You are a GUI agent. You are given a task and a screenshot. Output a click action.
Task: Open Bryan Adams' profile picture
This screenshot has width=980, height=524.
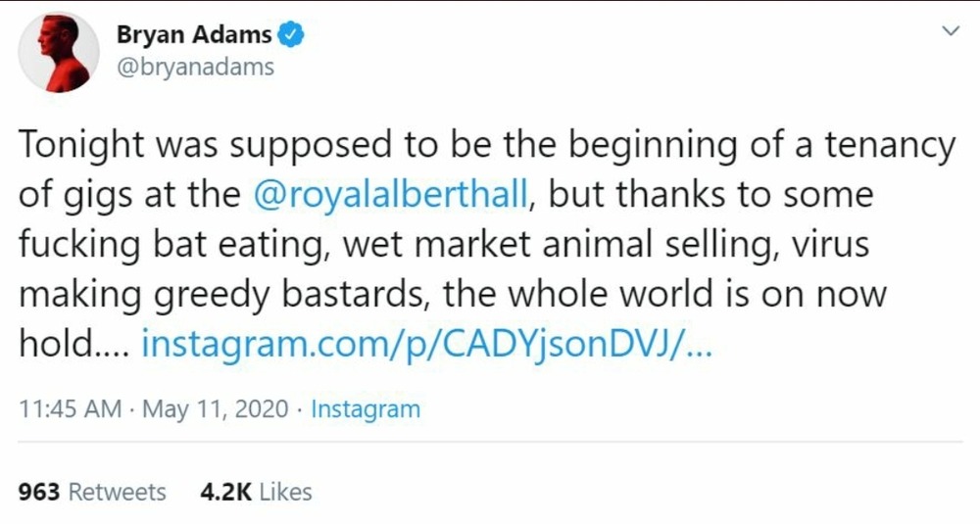click(59, 53)
